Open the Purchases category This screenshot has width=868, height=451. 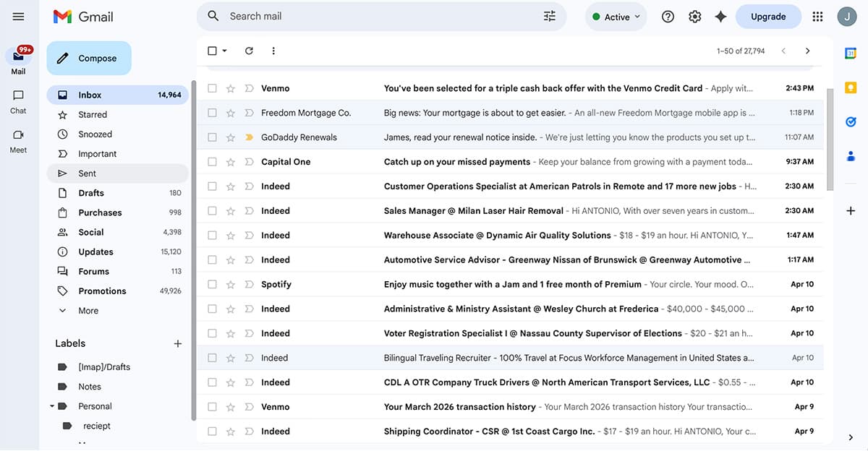(x=117, y=212)
